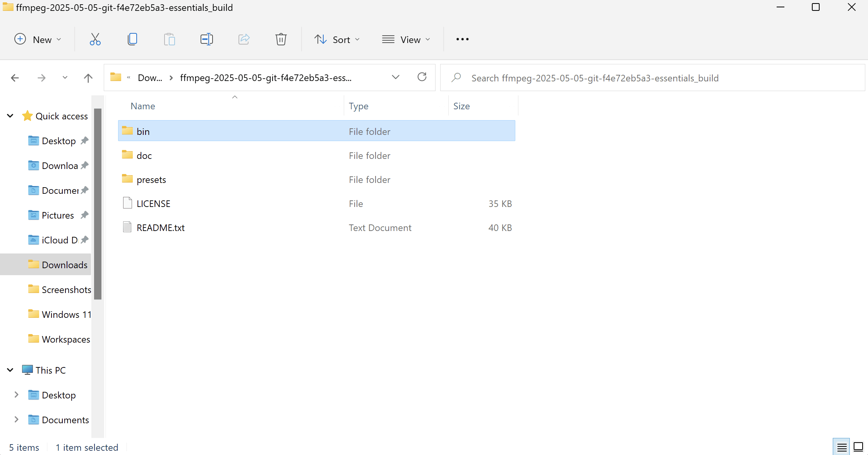The image size is (868, 455).
Task: Click the ffmpeg folder breadcrumb segment
Action: point(266,78)
